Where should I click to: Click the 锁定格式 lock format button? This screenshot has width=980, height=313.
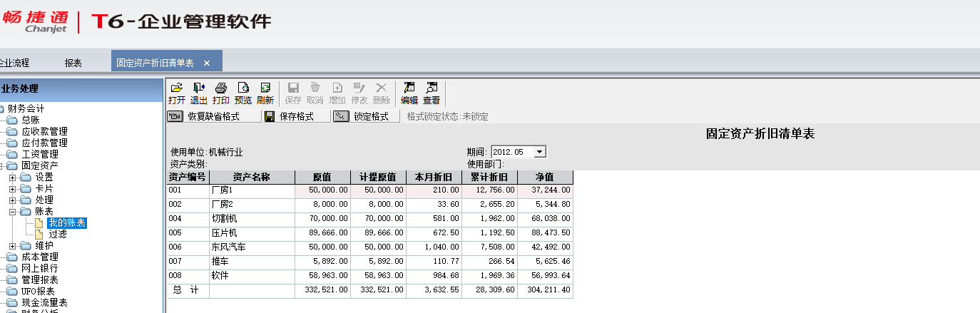366,116
